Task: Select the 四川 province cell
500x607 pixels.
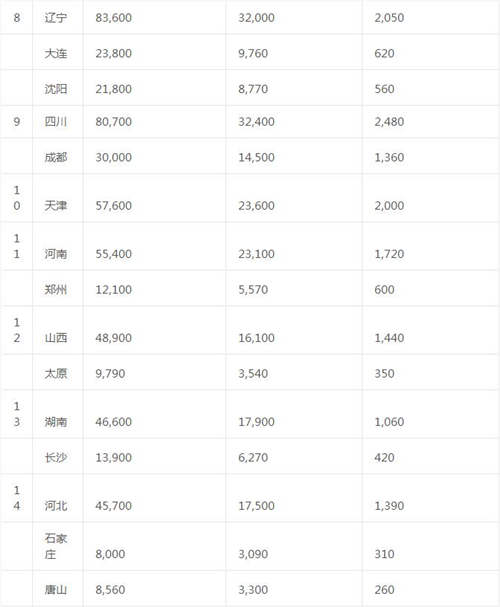Action: pos(56,122)
